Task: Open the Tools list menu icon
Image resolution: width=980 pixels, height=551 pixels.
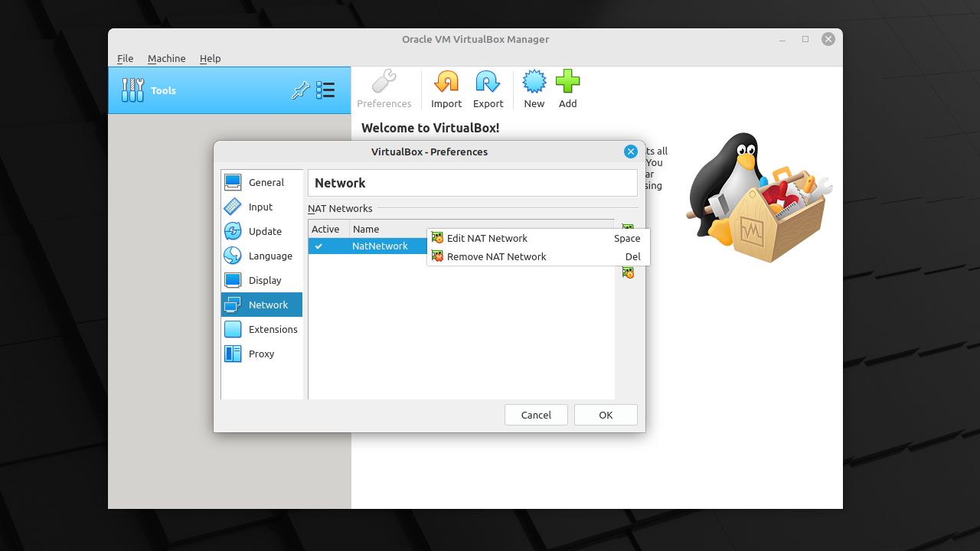Action: [325, 90]
